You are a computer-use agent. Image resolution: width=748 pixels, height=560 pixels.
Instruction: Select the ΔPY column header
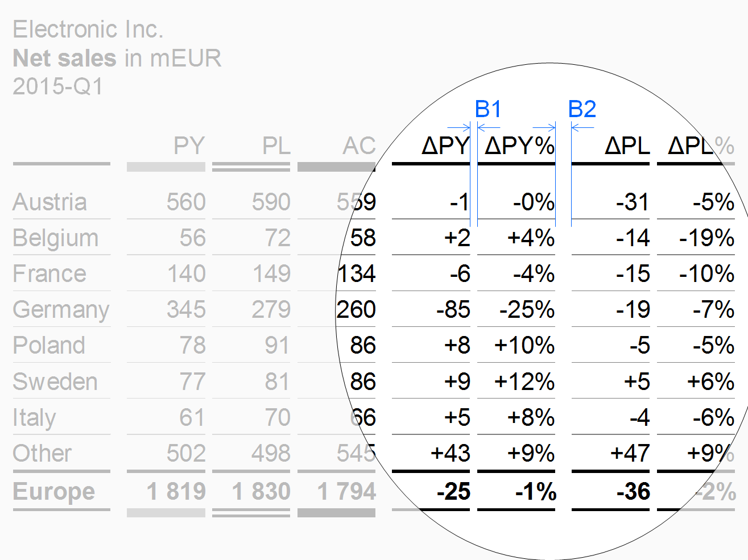click(x=445, y=146)
